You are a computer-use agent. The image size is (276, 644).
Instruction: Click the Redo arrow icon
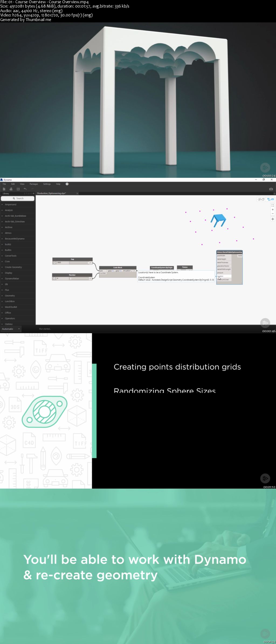pos(32,189)
